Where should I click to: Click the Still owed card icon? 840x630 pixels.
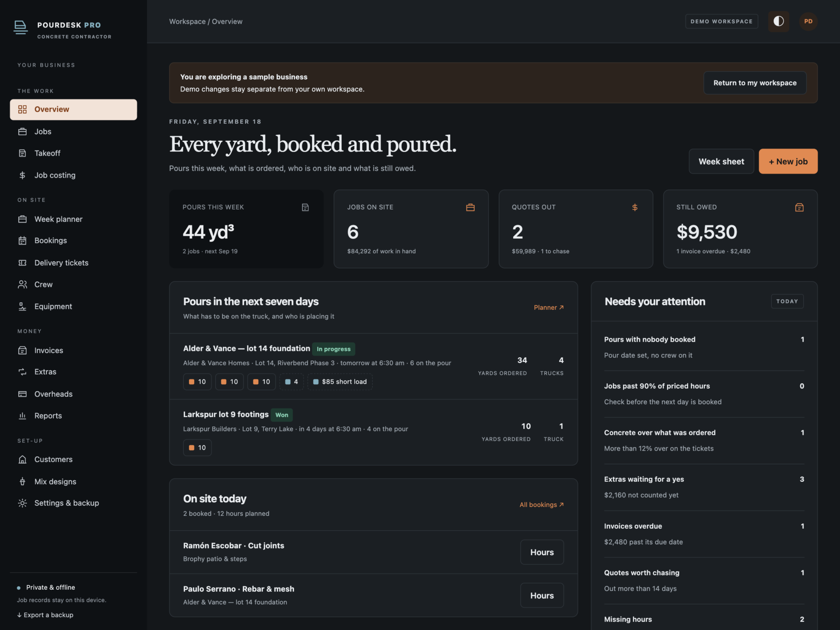[x=799, y=207]
